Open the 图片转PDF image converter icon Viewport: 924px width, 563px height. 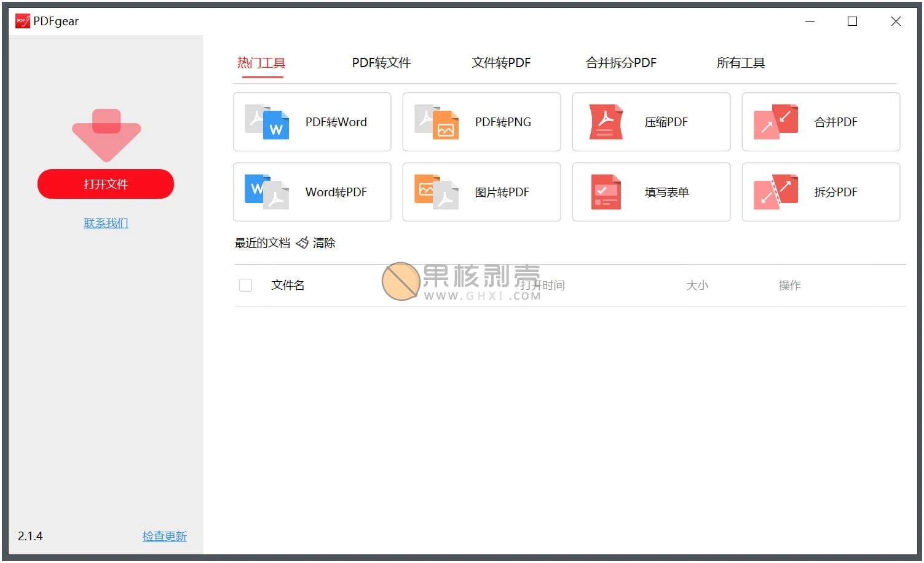click(436, 192)
